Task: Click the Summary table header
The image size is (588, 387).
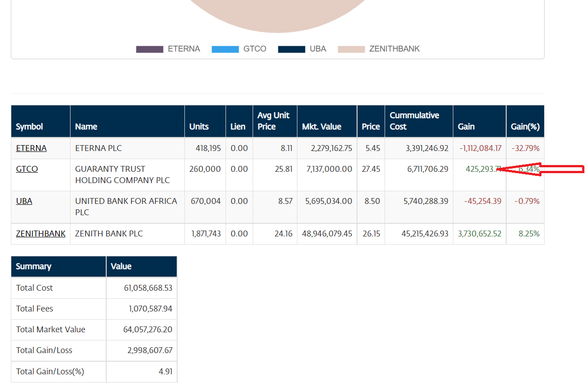Action: [x=59, y=267]
